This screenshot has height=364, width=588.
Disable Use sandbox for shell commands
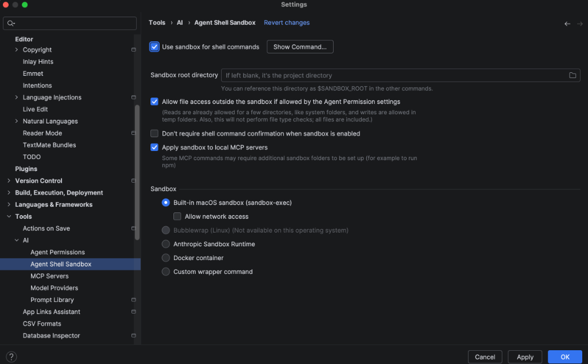tap(154, 47)
